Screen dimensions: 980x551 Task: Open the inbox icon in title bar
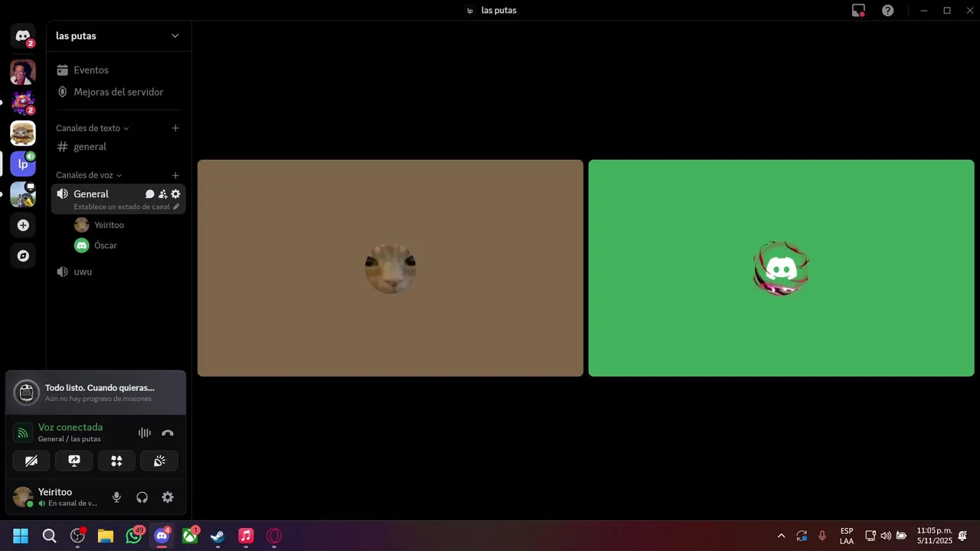[858, 11]
